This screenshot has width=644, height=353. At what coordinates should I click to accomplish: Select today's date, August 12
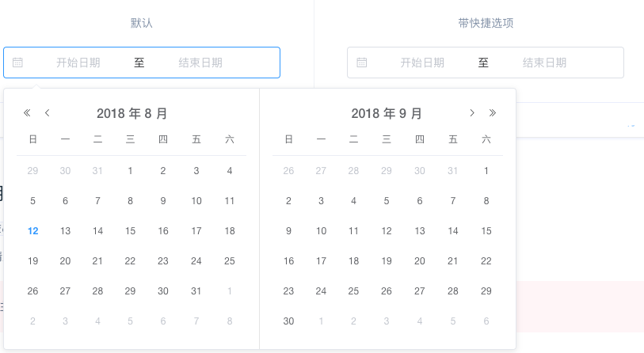(x=32, y=231)
